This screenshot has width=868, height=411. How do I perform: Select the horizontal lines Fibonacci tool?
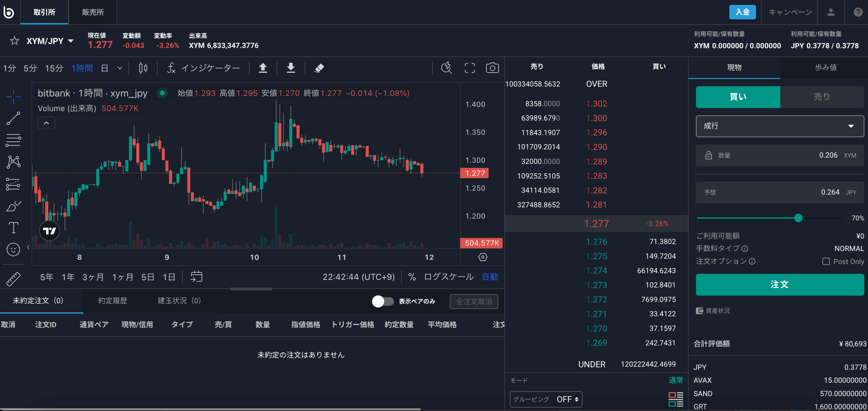[14, 140]
